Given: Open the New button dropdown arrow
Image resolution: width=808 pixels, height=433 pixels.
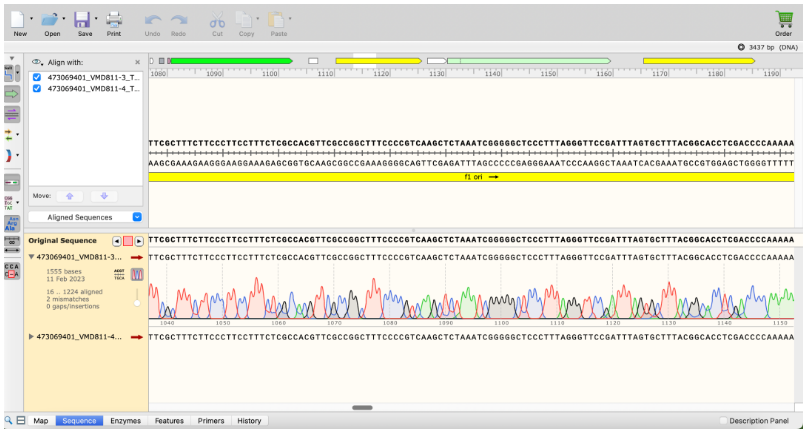Looking at the screenshot, I should tap(31, 19).
